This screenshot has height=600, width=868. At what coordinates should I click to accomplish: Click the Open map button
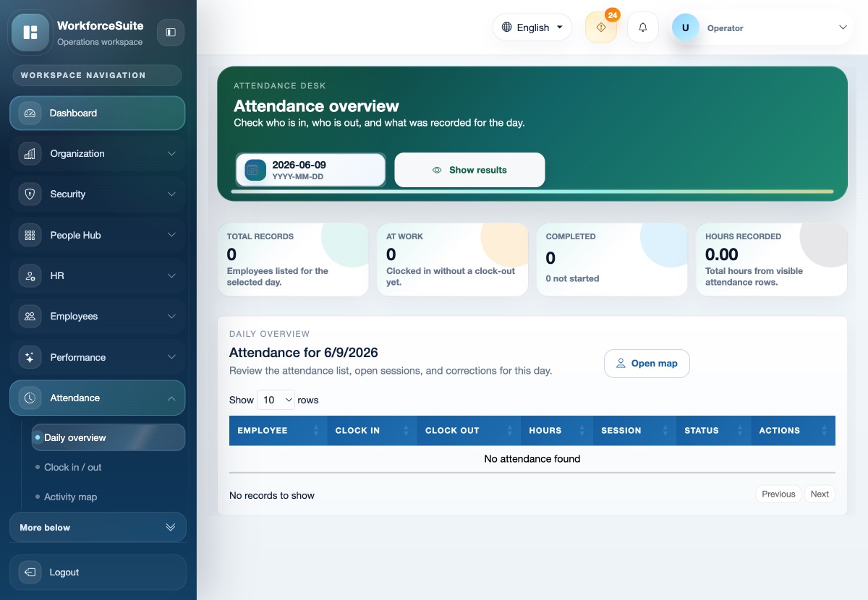pyautogui.click(x=647, y=364)
